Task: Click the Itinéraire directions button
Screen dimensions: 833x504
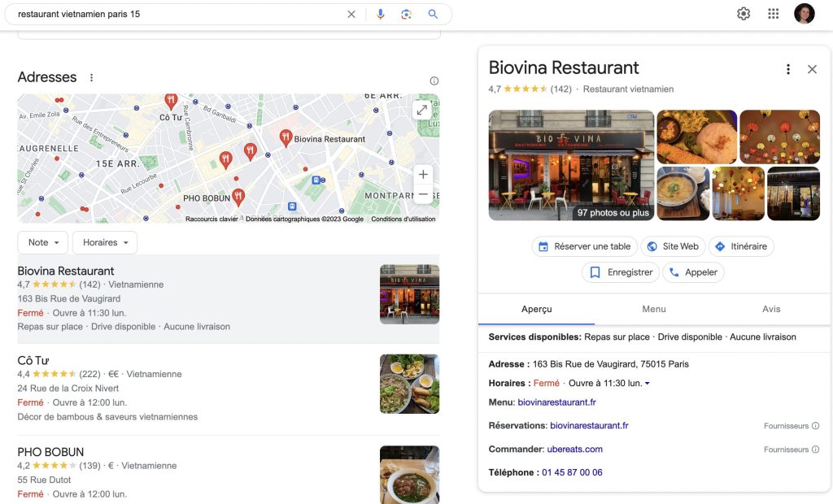Action: pos(741,246)
